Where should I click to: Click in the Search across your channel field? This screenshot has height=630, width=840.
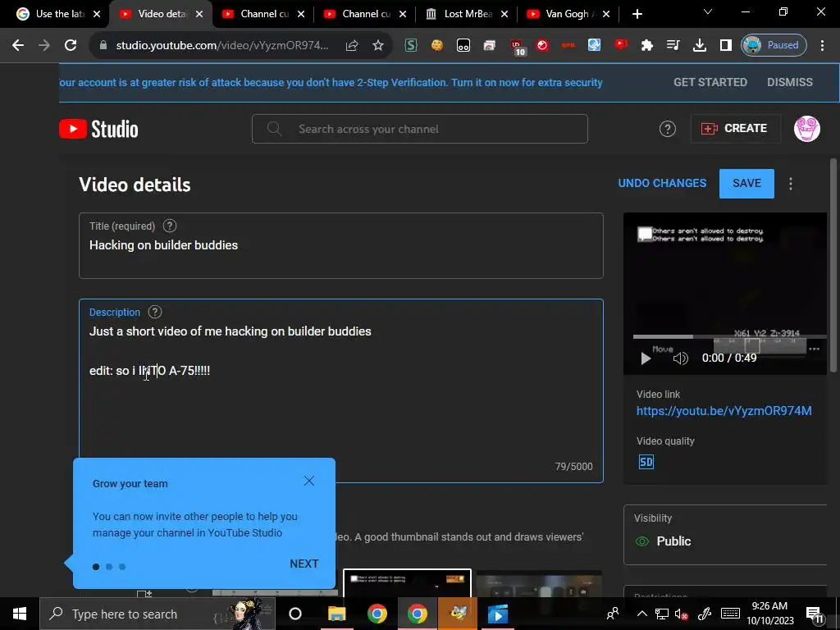coord(419,129)
